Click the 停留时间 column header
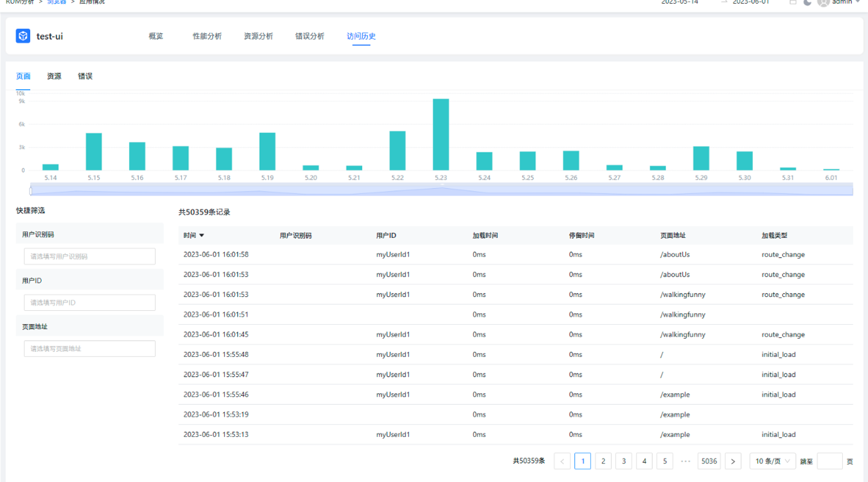868x482 pixels. [582, 236]
